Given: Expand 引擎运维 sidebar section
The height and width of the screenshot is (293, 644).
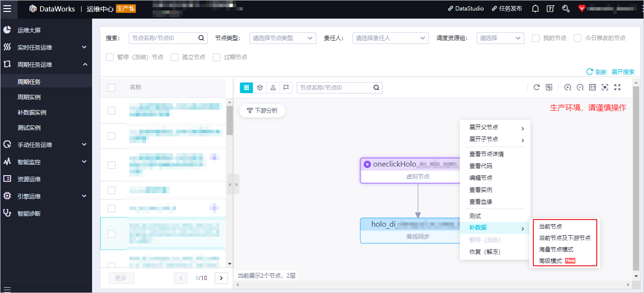Looking at the screenshot, I should coord(46,196).
